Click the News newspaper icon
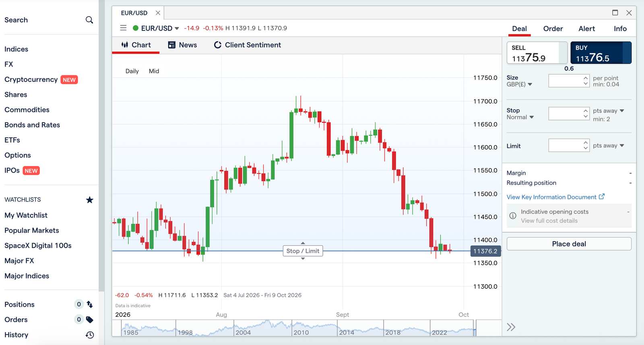The image size is (644, 345). pos(172,45)
